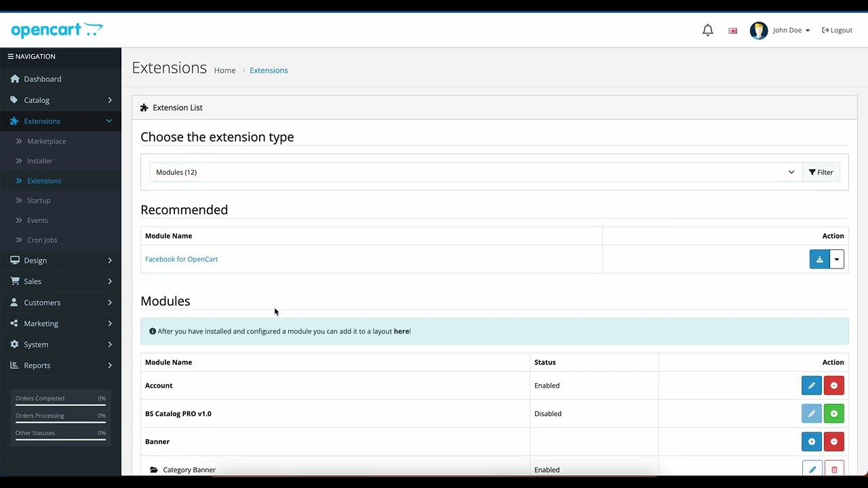The height and width of the screenshot is (488, 868).
Task: Click the Dashboard home icon
Action: coord(15,79)
